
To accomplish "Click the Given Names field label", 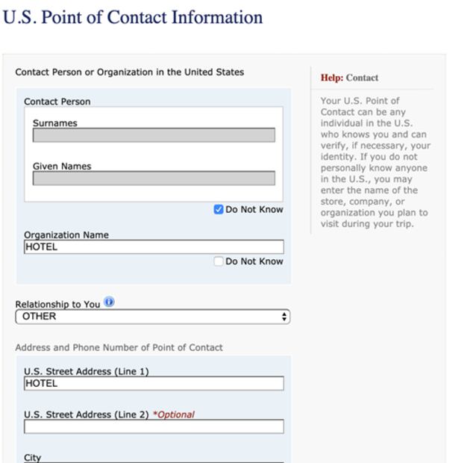I will [x=62, y=167].
